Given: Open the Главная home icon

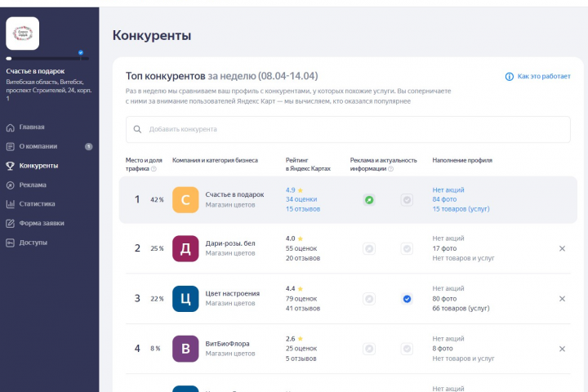Looking at the screenshot, I should point(10,127).
